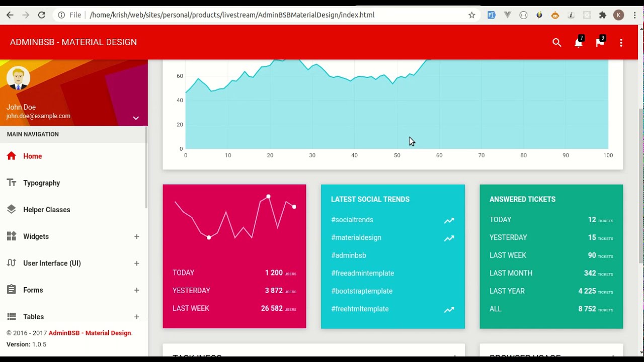Click the trending arrow beside #socialtrends
Image resolution: width=644 pixels, height=362 pixels.
tap(449, 220)
